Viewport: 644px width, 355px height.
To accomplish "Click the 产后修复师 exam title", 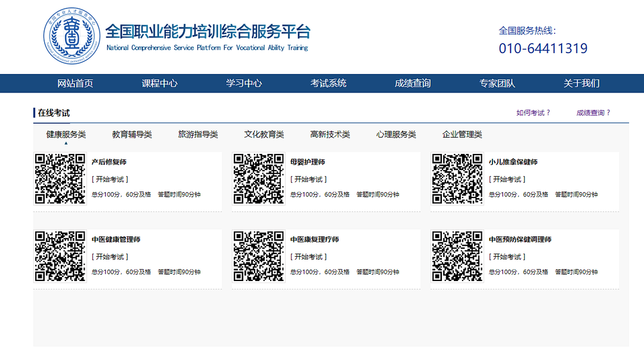I will 109,162.
